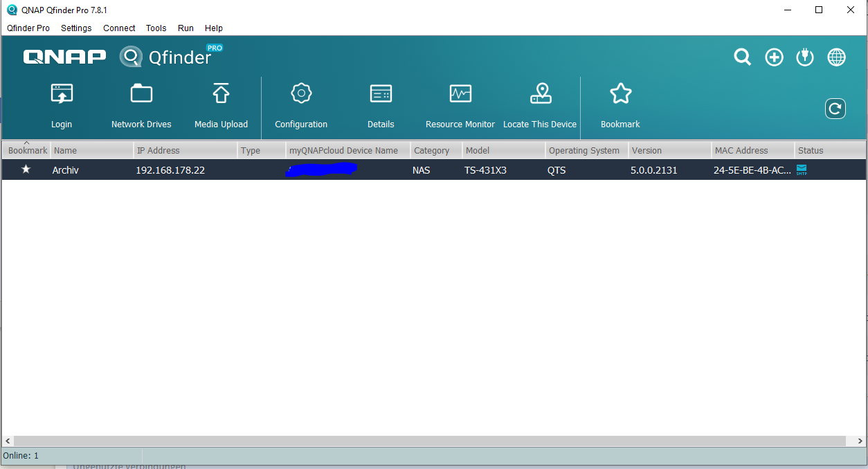Select the device name Archiv
This screenshot has height=469, width=868.
(x=66, y=169)
